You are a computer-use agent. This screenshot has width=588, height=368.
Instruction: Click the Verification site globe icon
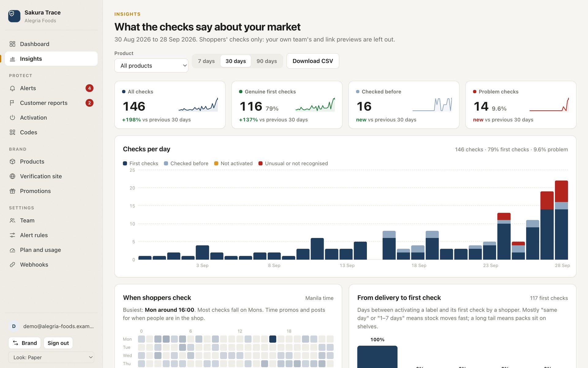(x=12, y=176)
